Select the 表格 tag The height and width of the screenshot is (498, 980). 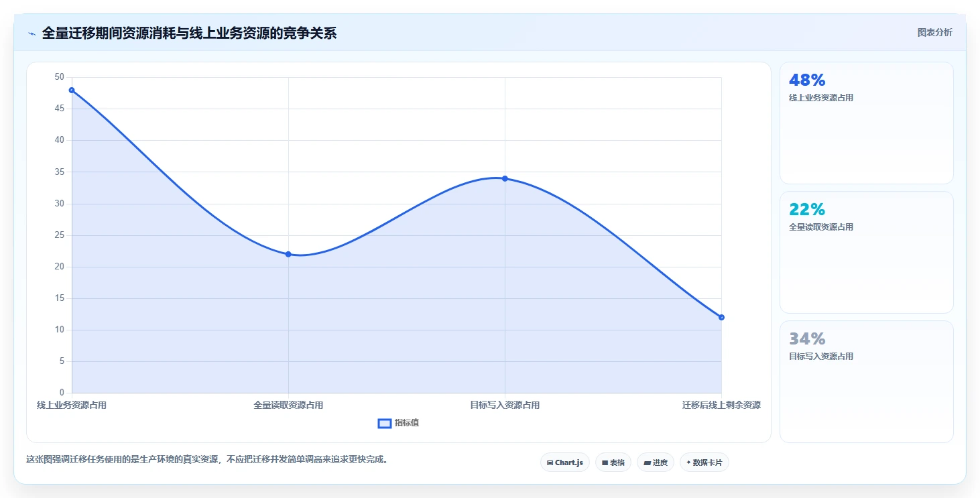613,462
